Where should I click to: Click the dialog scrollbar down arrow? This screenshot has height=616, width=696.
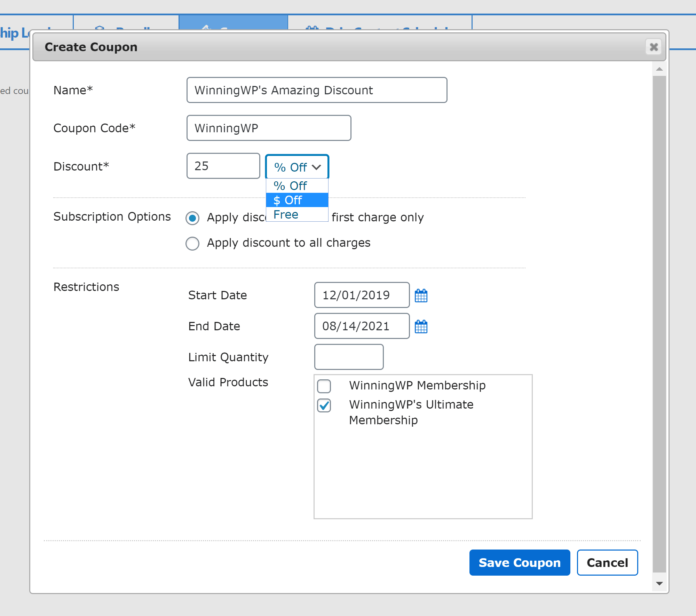coord(659,584)
